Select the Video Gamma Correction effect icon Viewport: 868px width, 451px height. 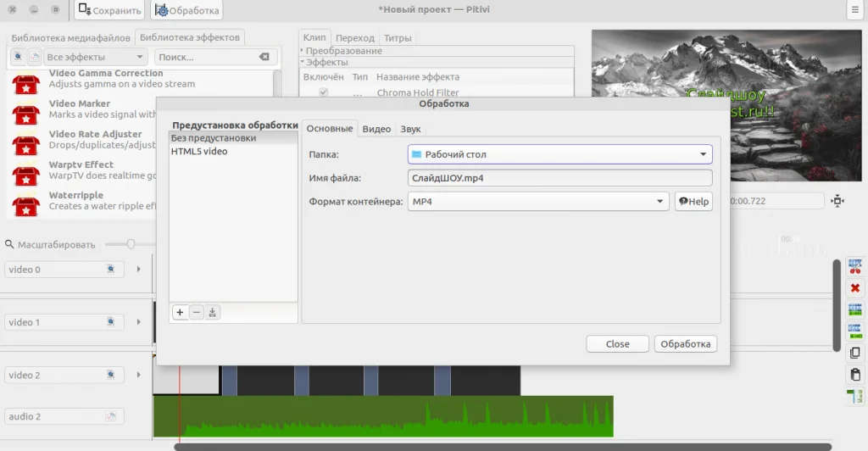click(26, 84)
